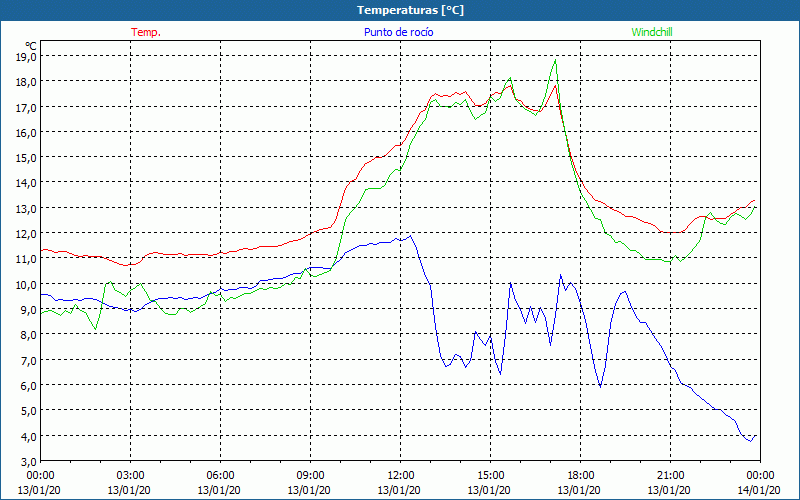800x500 pixels.
Task: Click the "Temperaturas [°C]" chart title
Action: pos(410,10)
